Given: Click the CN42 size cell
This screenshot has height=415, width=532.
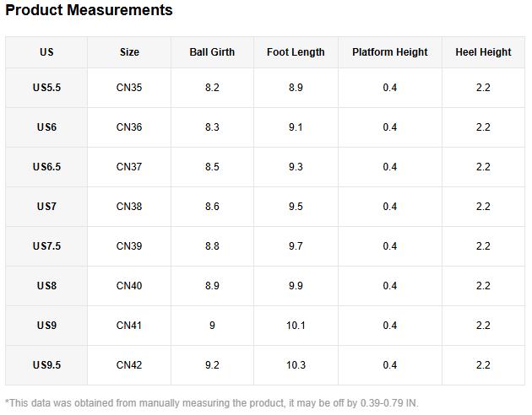Looking at the screenshot, I should pos(129,365).
